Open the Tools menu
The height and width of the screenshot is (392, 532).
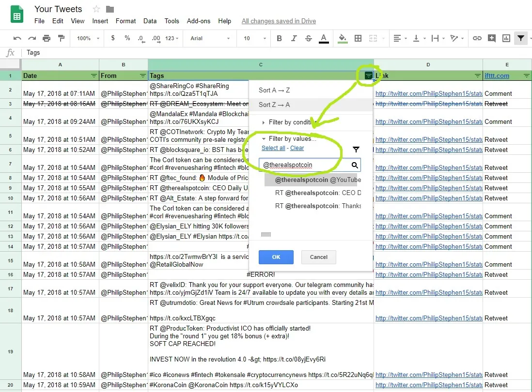(x=172, y=21)
